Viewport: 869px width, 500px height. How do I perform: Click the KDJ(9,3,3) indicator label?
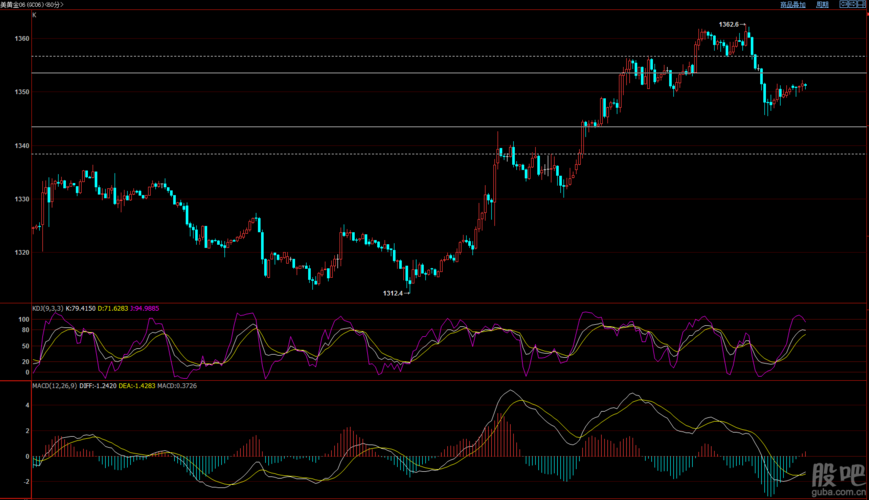click(48, 309)
